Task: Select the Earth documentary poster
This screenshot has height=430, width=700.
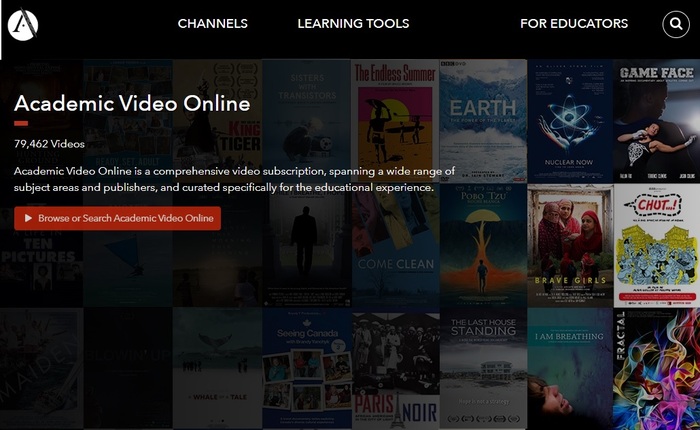Action: 482,118
